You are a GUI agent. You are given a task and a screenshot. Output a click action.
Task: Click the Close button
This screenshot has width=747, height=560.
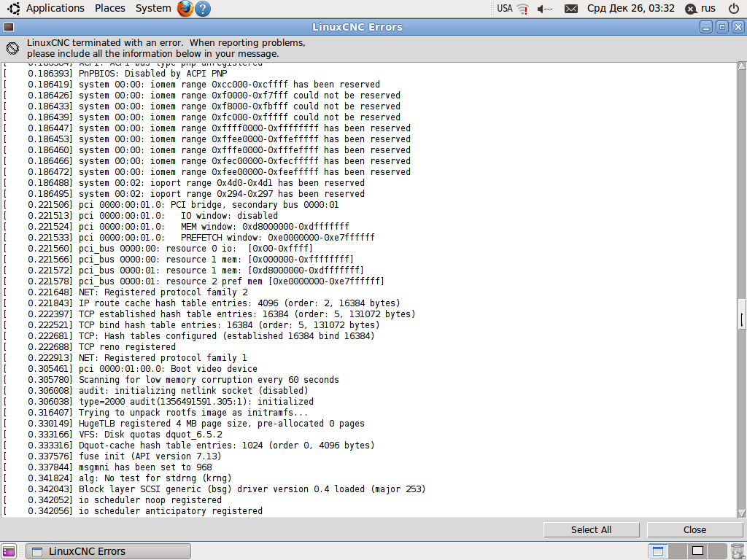(694, 529)
